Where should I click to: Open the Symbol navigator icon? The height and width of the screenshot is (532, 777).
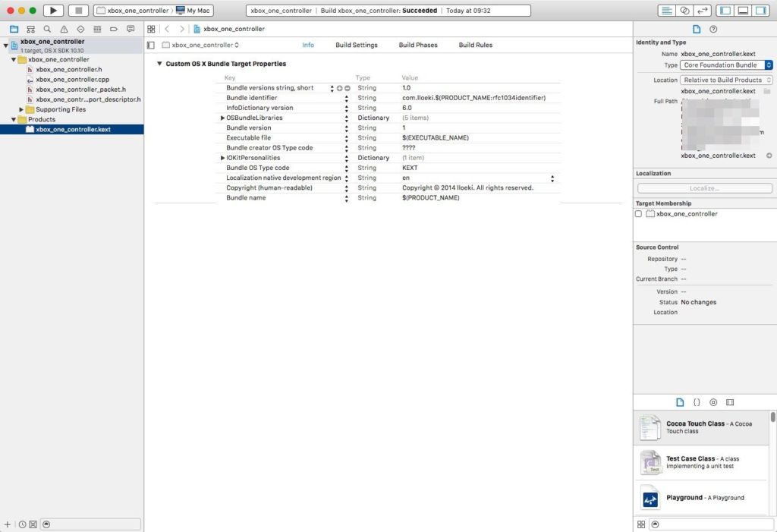[30, 30]
